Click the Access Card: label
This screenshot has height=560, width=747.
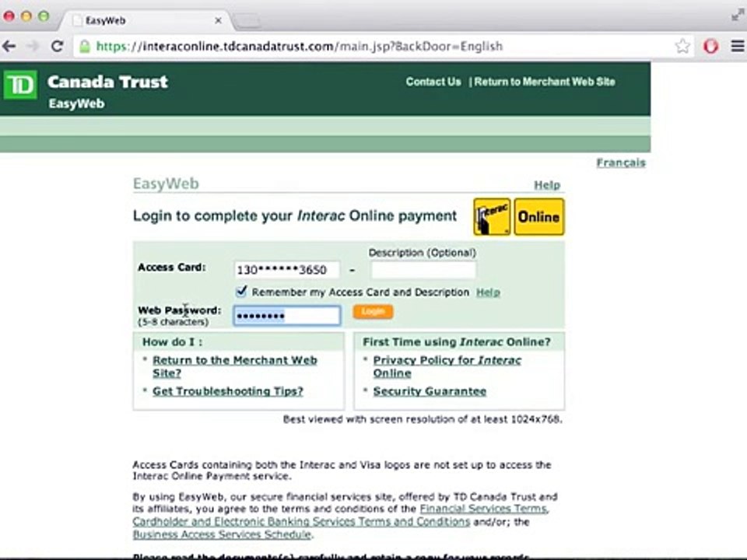[x=171, y=267]
